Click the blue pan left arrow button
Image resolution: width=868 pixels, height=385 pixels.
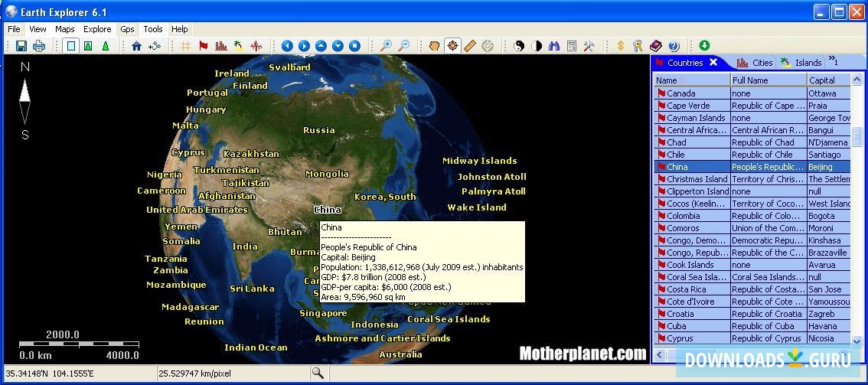pos(287,46)
